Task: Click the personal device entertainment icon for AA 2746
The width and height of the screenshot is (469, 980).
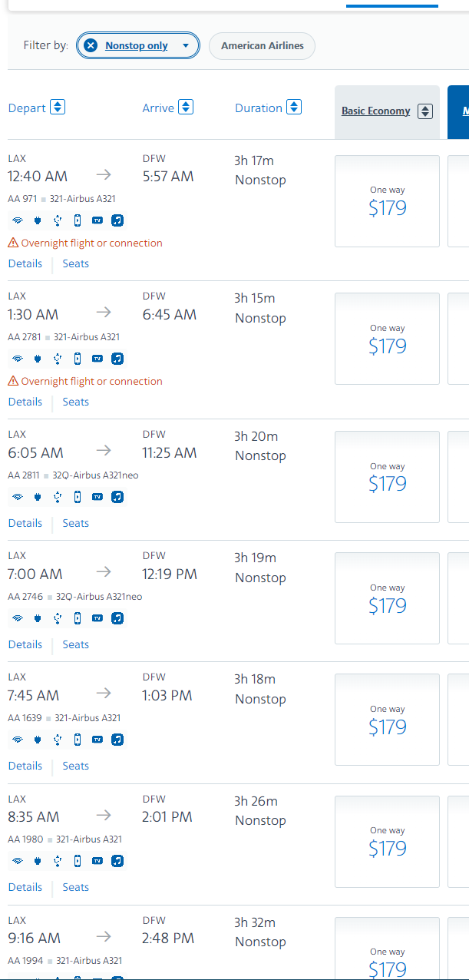Action: (78, 618)
